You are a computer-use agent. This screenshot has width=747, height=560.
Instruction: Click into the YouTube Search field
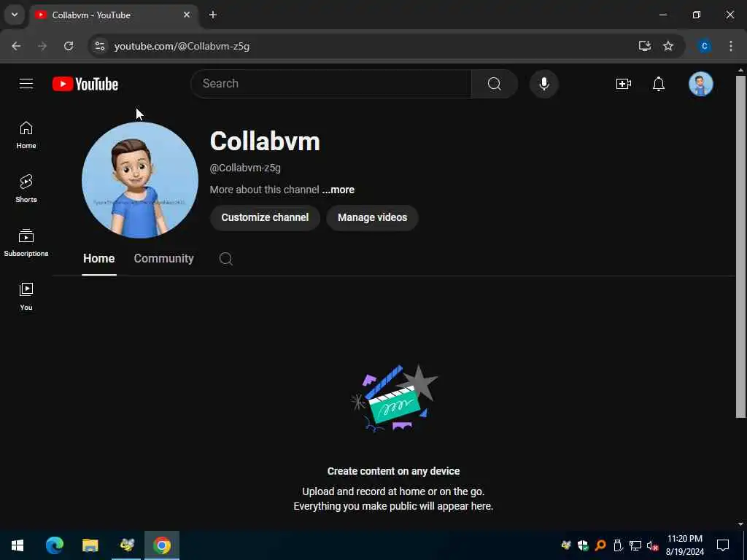[331, 84]
